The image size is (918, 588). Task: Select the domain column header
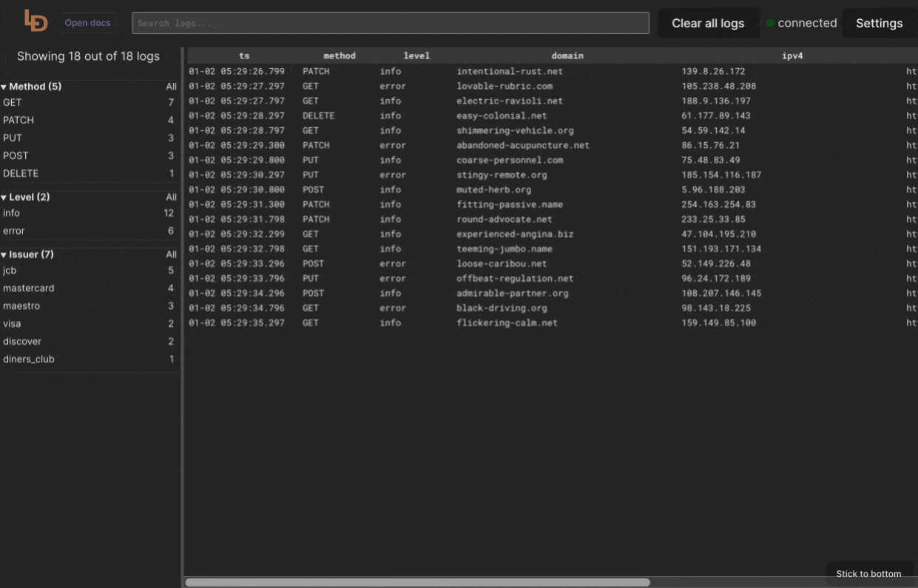(x=567, y=55)
